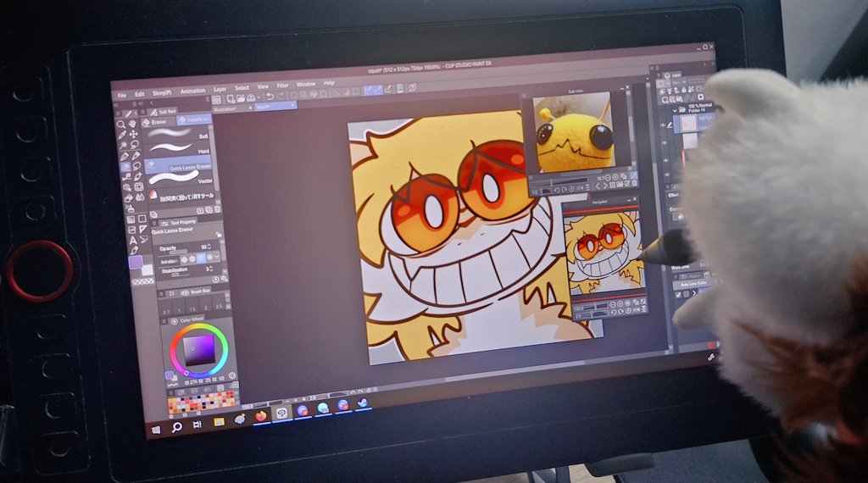
Task: Delete sub tool using the trash icon
Action: pos(217,209)
